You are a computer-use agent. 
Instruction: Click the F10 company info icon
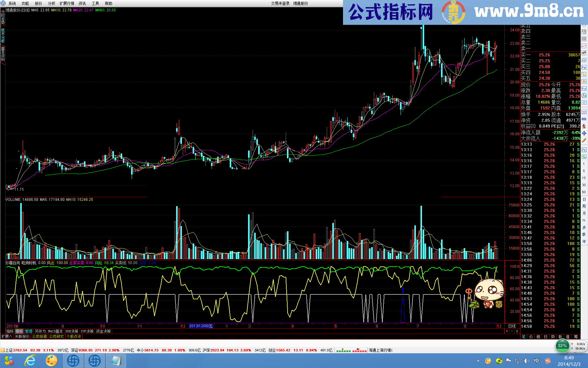tap(584, 67)
